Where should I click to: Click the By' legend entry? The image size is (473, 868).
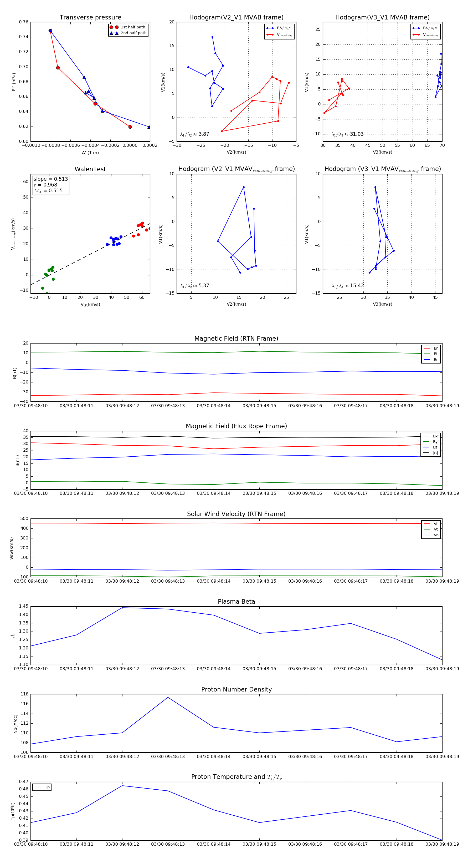tap(431, 441)
